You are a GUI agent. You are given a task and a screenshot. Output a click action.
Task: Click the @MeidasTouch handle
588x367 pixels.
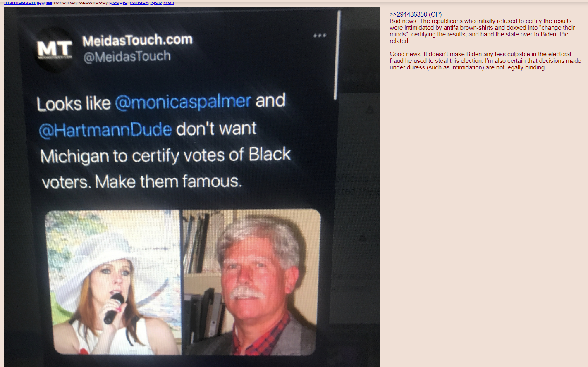(x=127, y=57)
